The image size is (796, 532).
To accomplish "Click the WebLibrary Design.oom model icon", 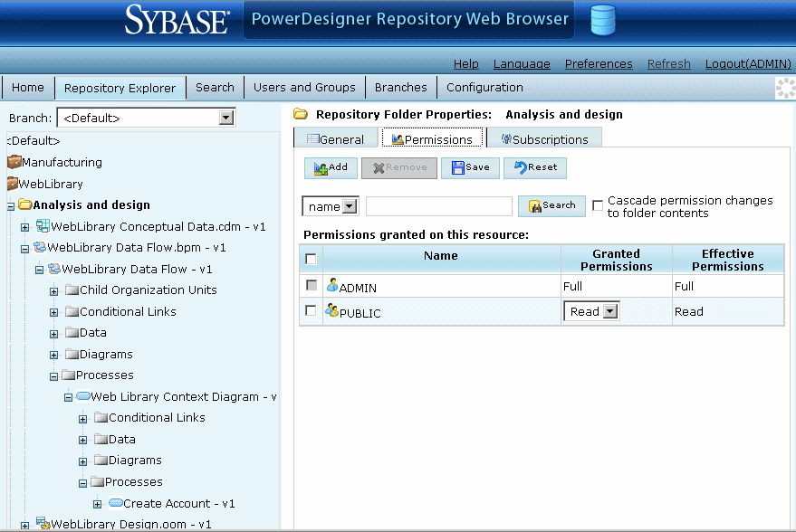I will 43,524.
